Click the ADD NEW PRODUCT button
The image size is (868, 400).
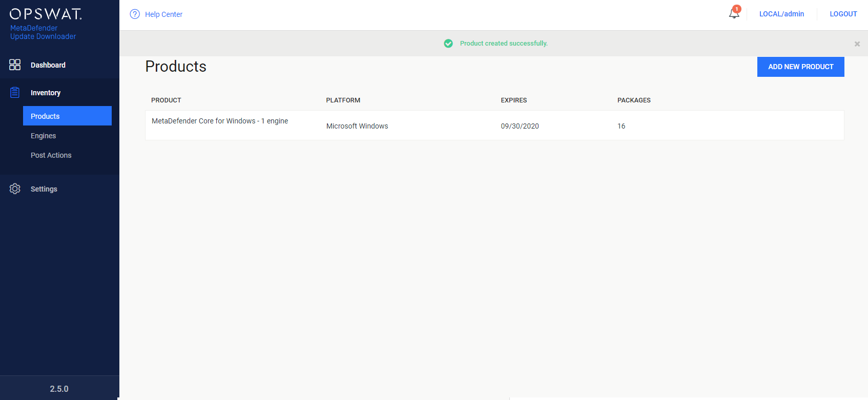tap(800, 67)
